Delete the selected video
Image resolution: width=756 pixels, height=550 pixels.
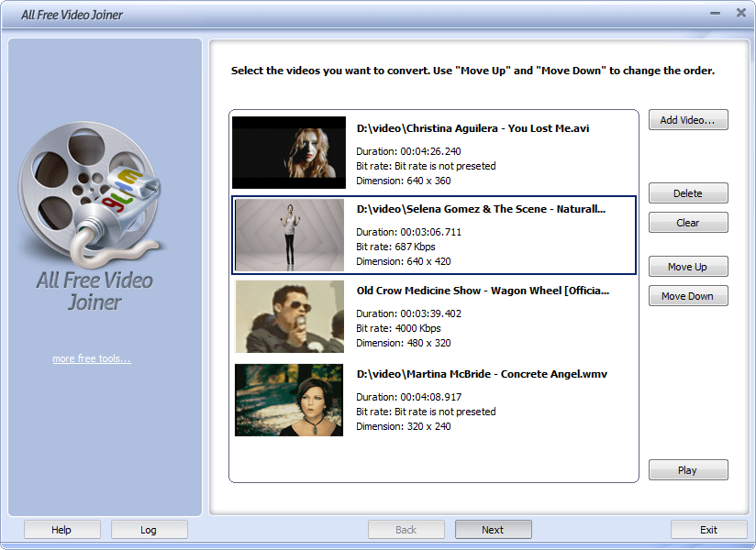(688, 192)
